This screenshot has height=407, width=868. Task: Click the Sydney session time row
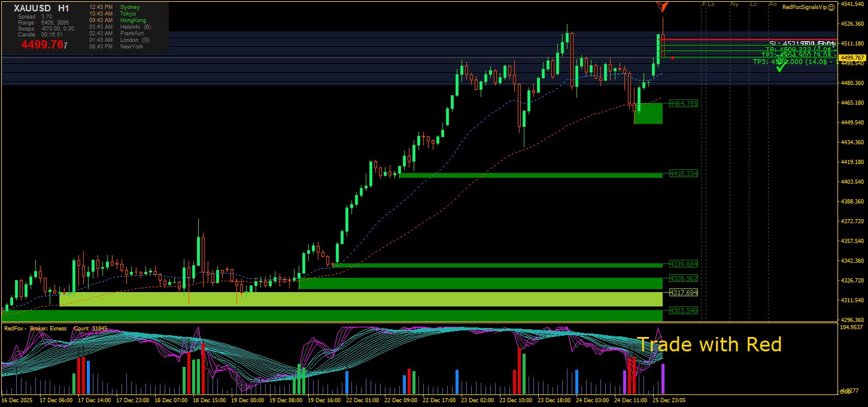tap(114, 7)
